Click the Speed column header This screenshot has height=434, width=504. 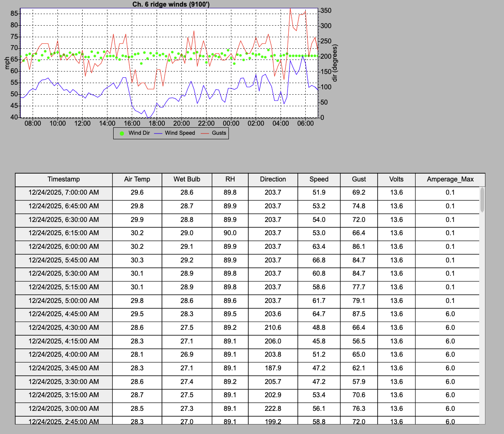pos(319,179)
